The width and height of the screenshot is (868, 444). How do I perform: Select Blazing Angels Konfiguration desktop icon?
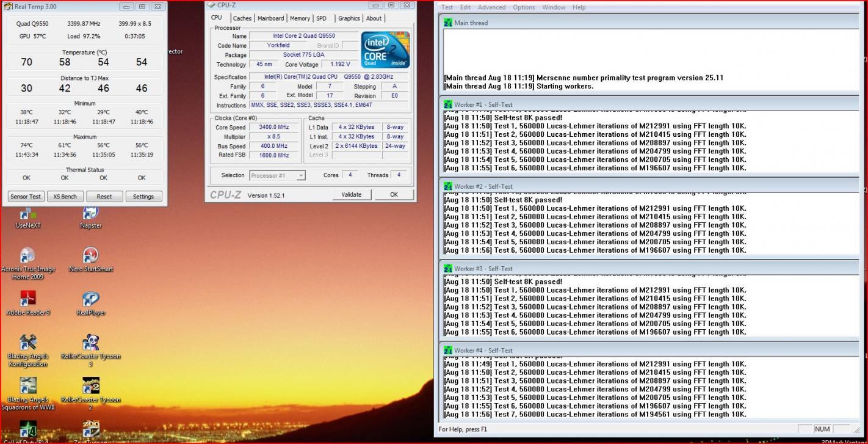(x=28, y=351)
